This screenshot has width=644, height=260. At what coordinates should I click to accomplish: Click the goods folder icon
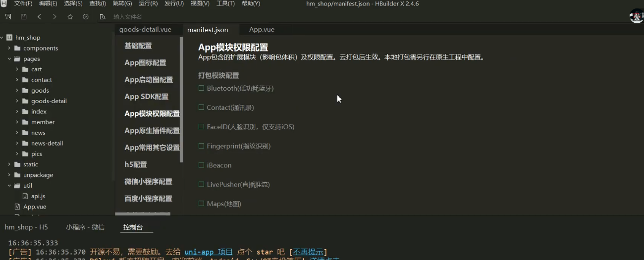(25, 91)
